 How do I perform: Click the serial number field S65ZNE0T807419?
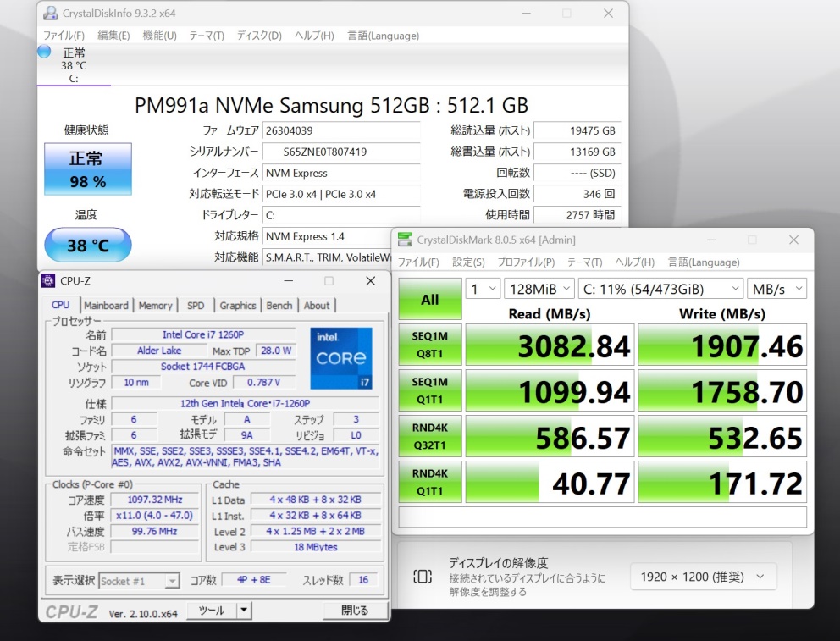pos(340,152)
